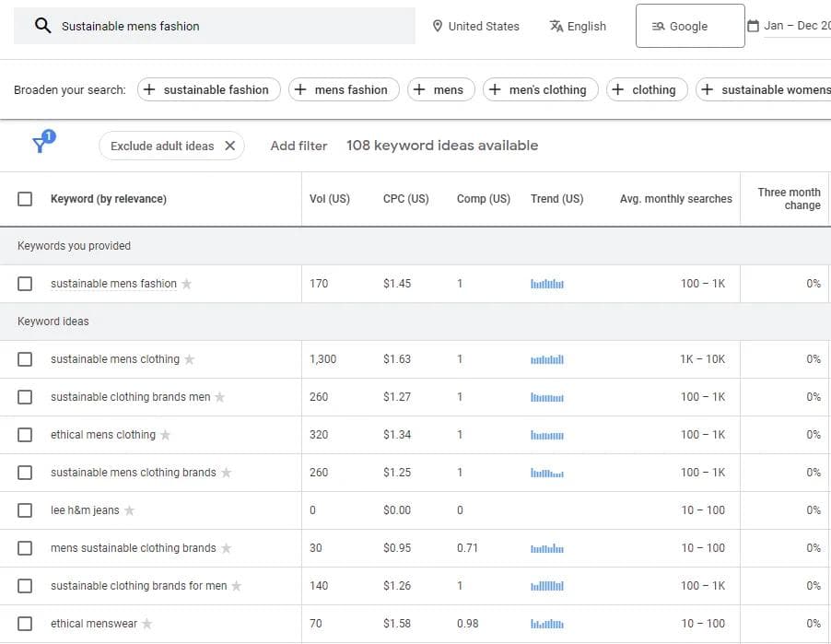This screenshot has height=644, width=831.
Task: Open the English language selector
Action: pos(578,26)
